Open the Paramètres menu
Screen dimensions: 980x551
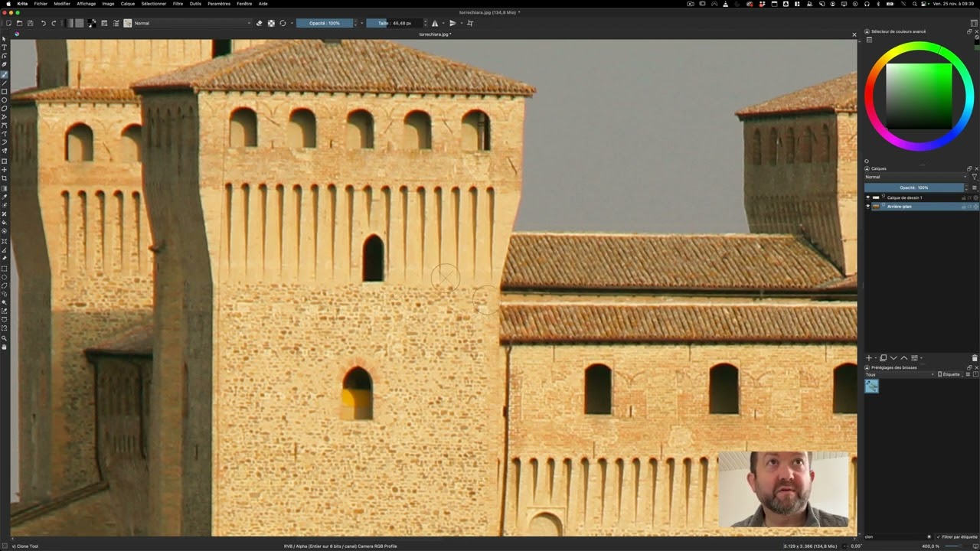tap(219, 3)
